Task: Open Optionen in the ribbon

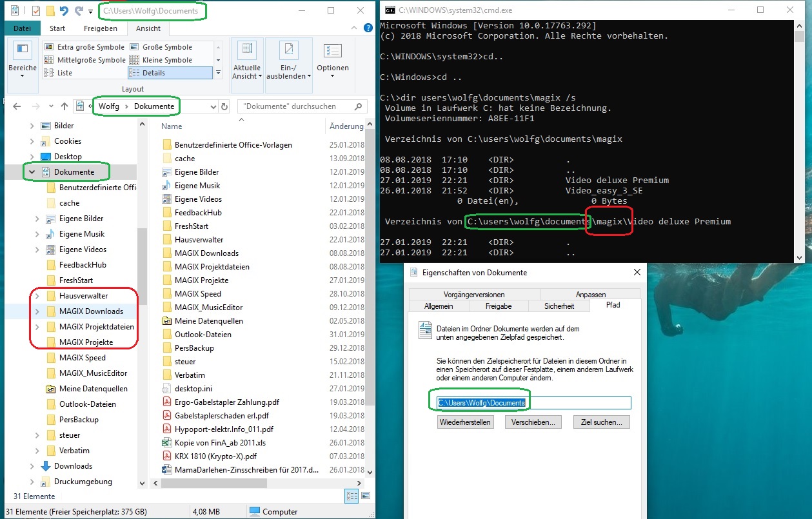Action: (333, 61)
